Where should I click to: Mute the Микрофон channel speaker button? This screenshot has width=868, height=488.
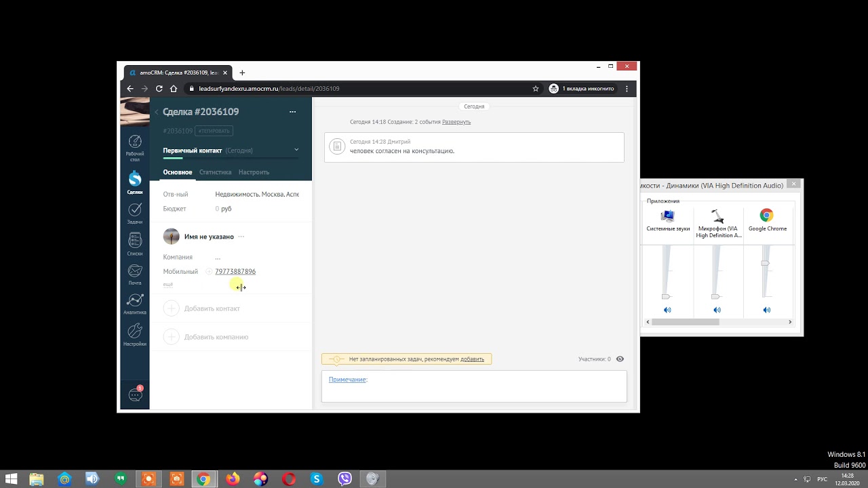click(717, 310)
